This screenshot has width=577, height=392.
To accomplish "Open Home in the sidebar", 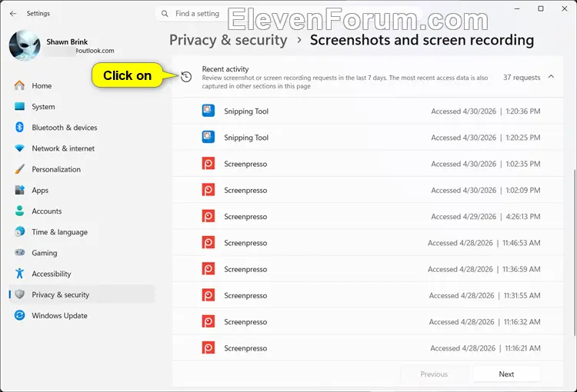I will [x=82, y=85].
